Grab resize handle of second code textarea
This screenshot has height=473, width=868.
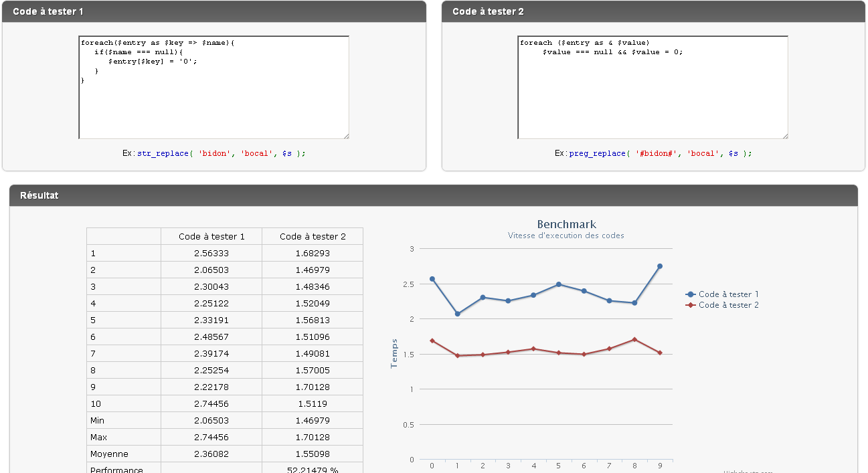pyautogui.click(x=785, y=136)
